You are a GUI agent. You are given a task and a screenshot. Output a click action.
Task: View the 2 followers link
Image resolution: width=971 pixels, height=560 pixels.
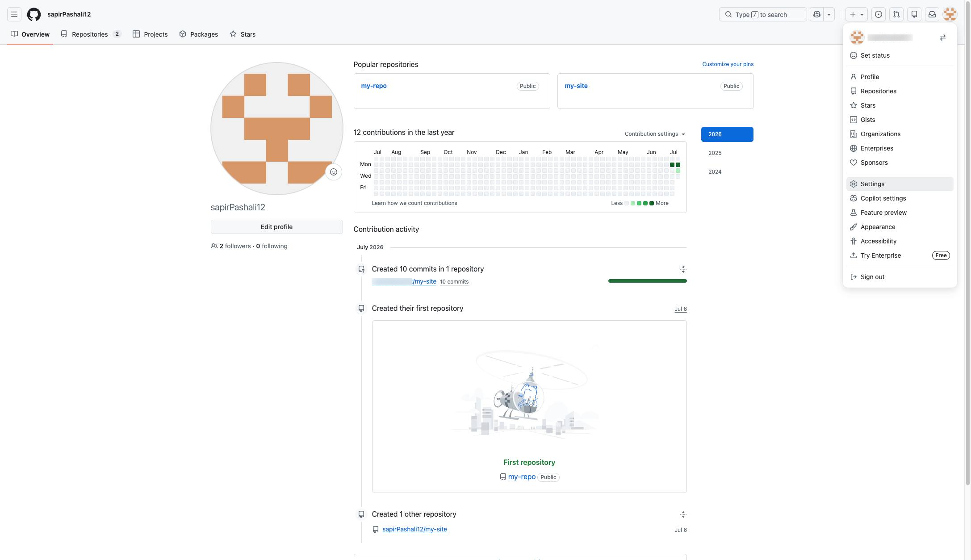(x=235, y=246)
